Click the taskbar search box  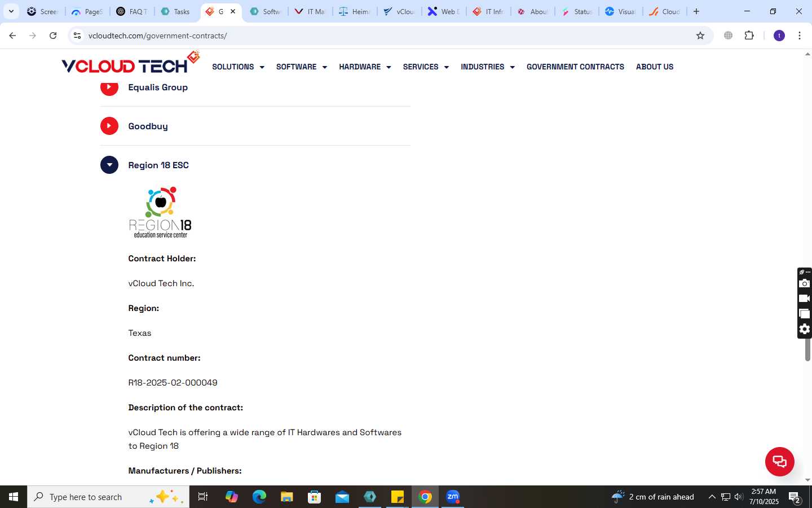point(108,497)
